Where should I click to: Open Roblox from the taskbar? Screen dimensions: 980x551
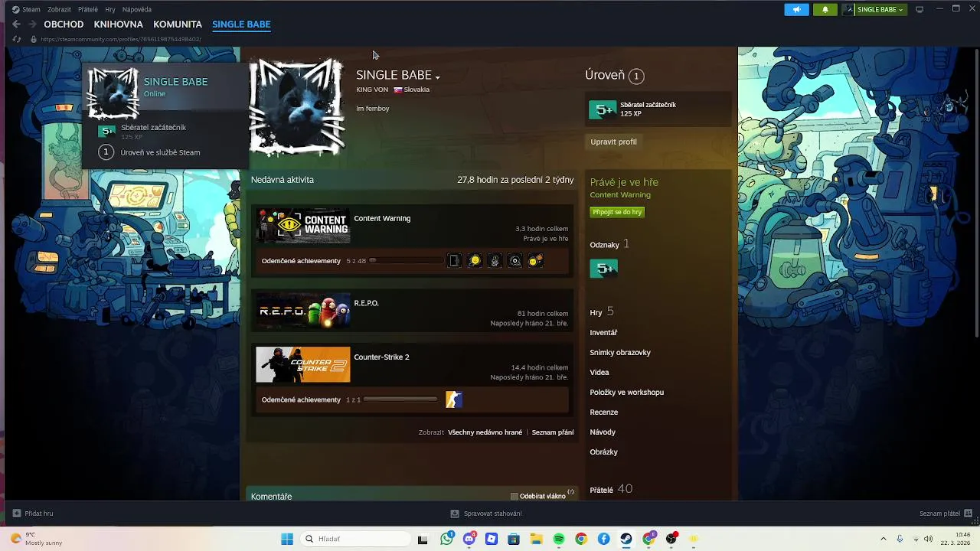point(492,539)
